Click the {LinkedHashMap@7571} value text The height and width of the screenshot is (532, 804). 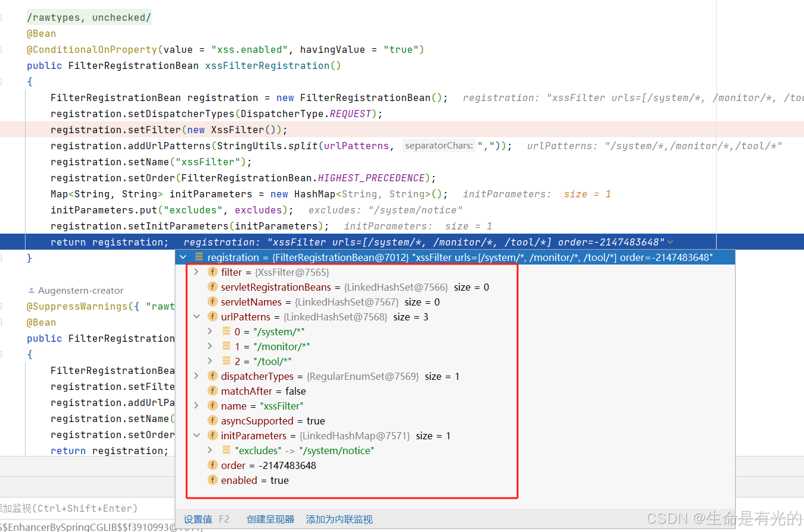355,436
